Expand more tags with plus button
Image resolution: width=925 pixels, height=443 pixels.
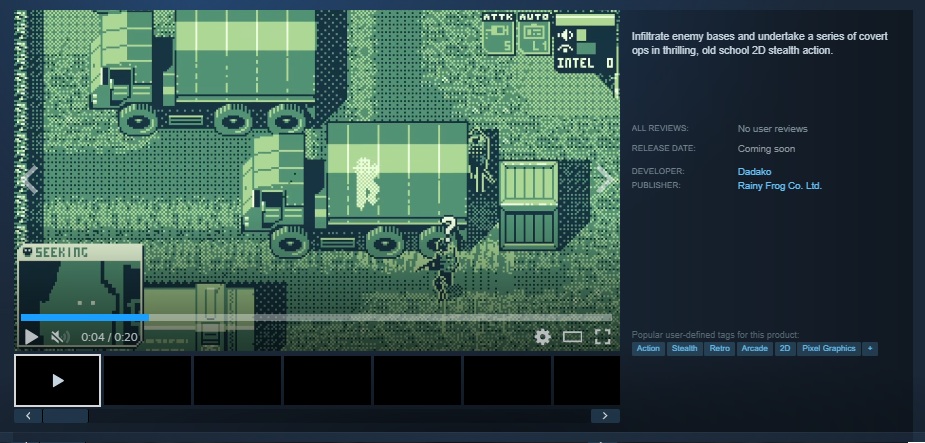pyautogui.click(x=870, y=349)
